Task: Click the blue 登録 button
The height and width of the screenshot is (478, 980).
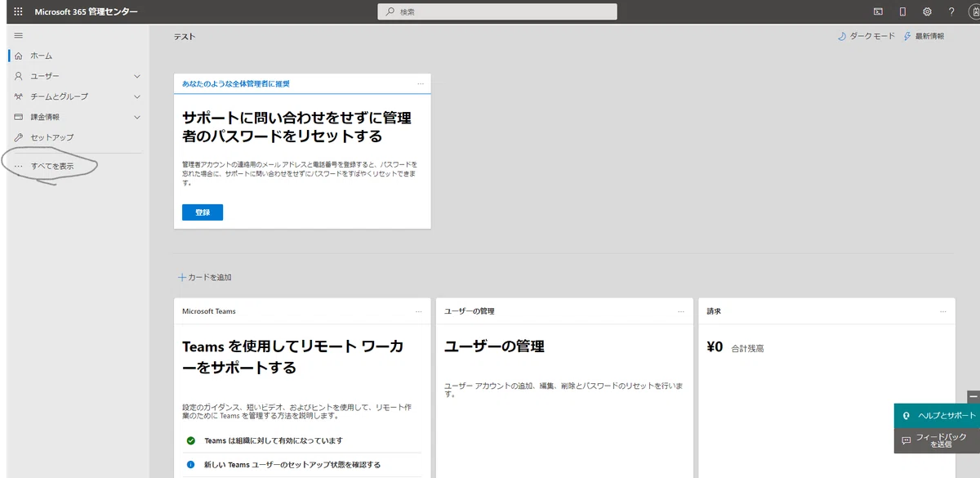Action: coord(203,212)
